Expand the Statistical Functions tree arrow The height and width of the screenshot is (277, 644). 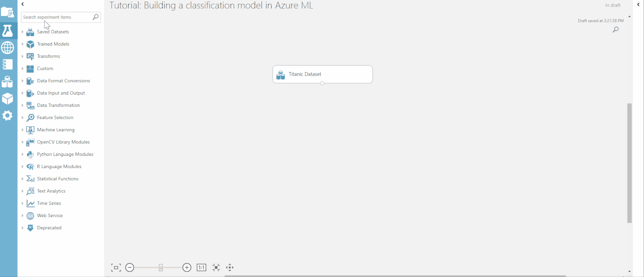click(x=23, y=179)
